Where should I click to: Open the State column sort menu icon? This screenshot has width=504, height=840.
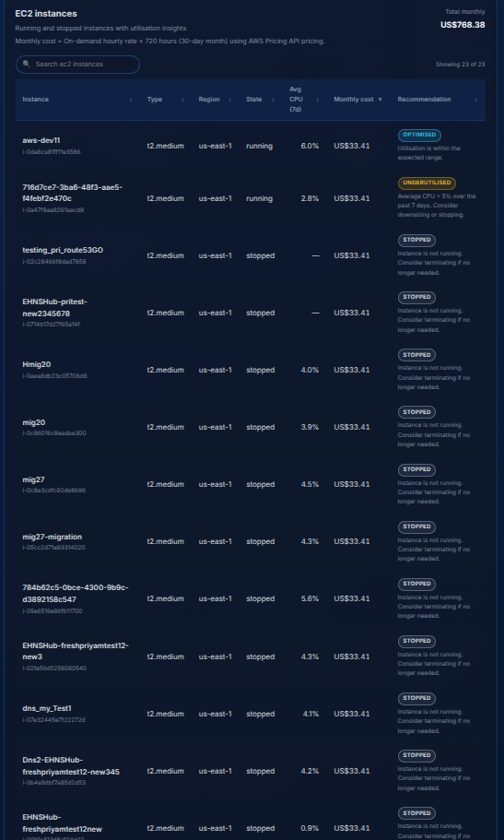[273, 100]
